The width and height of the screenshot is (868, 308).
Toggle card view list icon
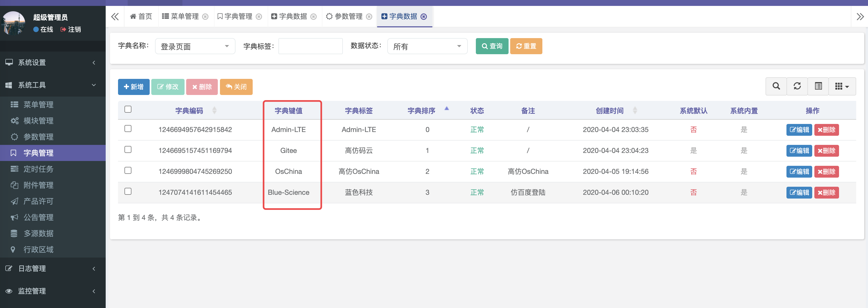818,86
